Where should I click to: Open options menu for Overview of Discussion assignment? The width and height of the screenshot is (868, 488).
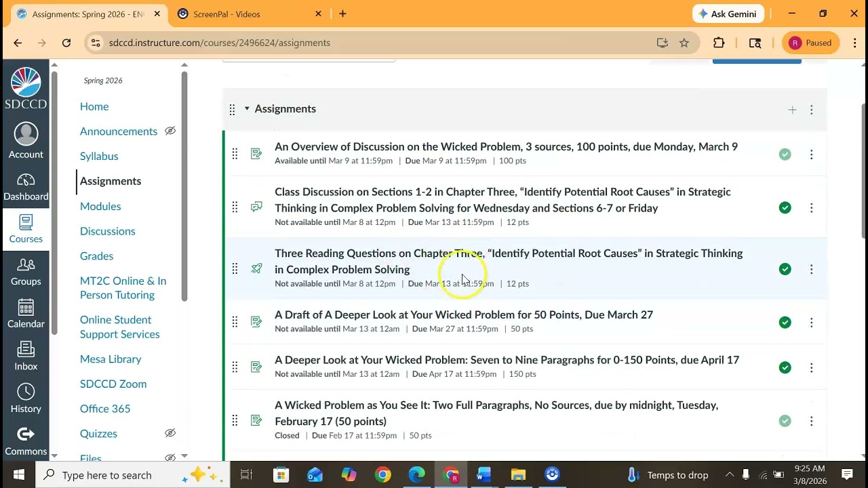pyautogui.click(x=812, y=155)
